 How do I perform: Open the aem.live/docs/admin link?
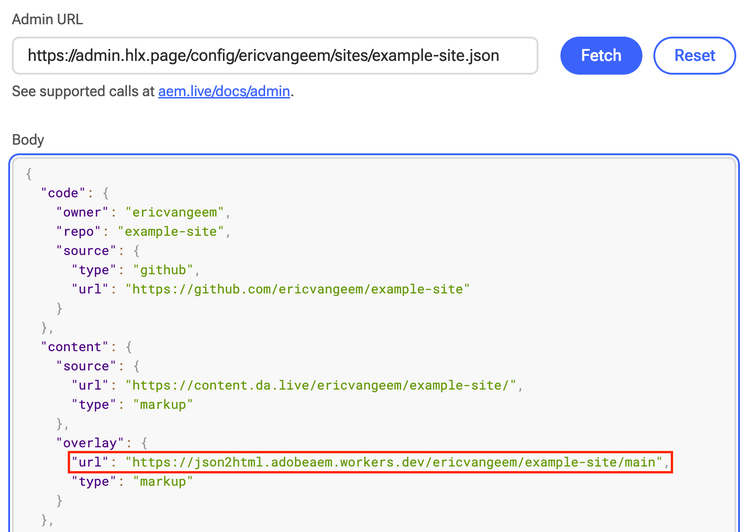224,91
